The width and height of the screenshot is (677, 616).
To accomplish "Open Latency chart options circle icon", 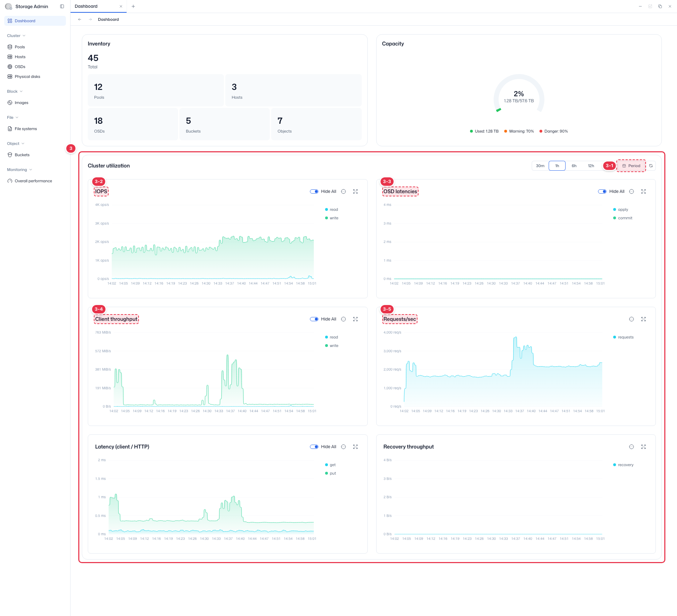I will pos(343,447).
